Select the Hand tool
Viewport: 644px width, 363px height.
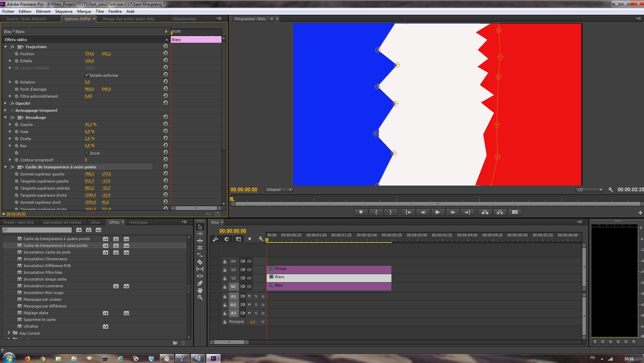coord(200,290)
